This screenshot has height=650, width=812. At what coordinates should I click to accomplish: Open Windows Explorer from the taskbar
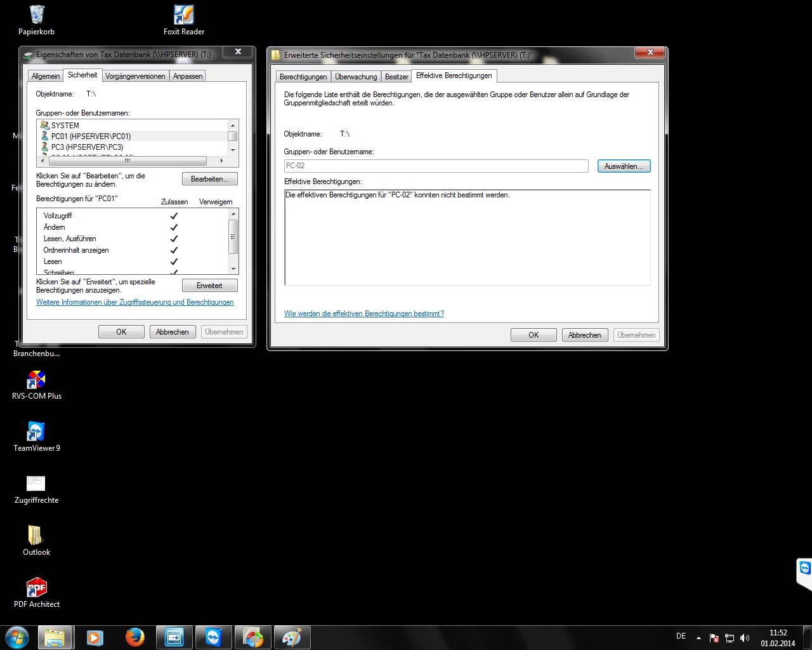(x=55, y=637)
